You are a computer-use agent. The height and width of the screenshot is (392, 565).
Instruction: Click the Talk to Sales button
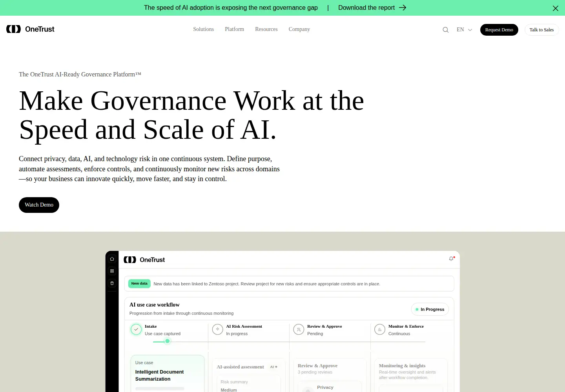pyautogui.click(x=541, y=30)
